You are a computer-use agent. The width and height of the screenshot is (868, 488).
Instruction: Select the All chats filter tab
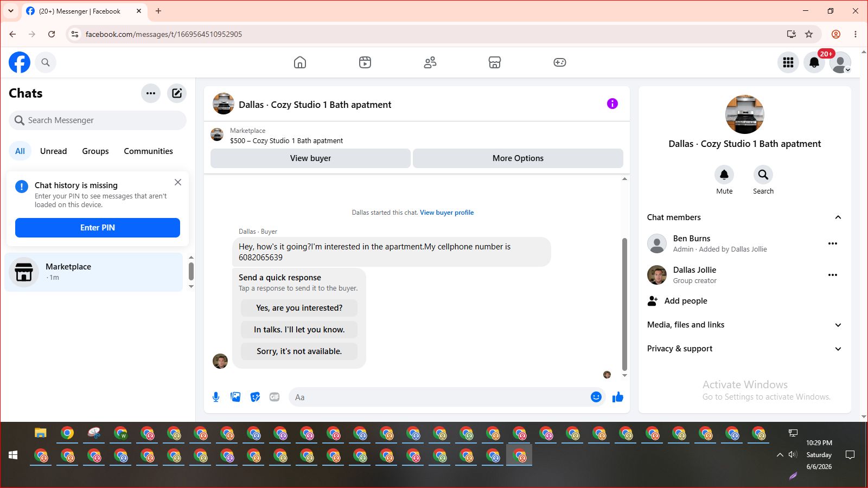coord(20,151)
